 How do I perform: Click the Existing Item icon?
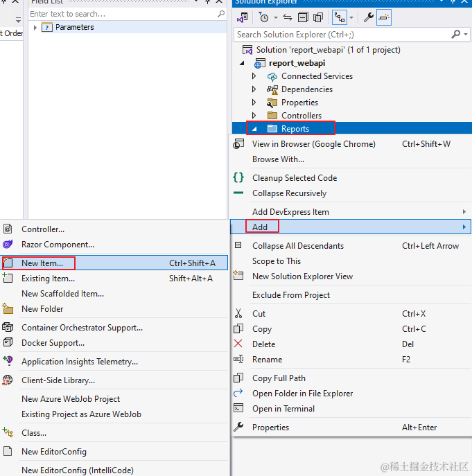8,278
